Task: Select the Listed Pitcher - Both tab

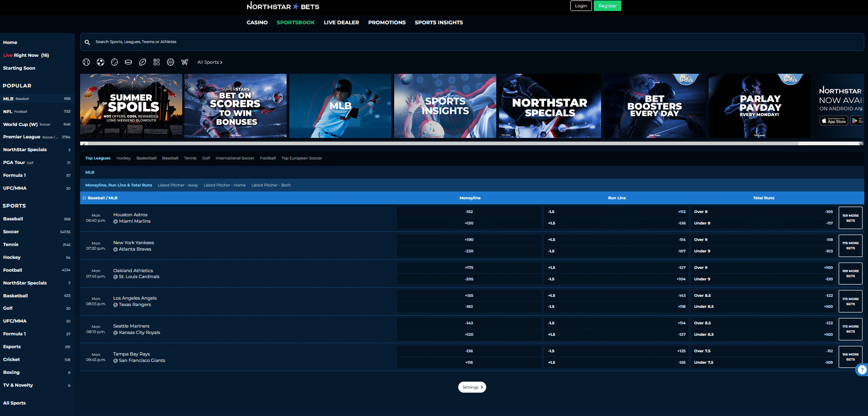Action: click(x=271, y=185)
